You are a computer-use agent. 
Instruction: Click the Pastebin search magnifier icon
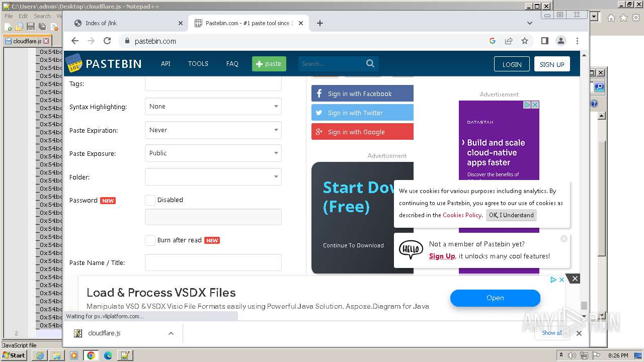pyautogui.click(x=370, y=64)
